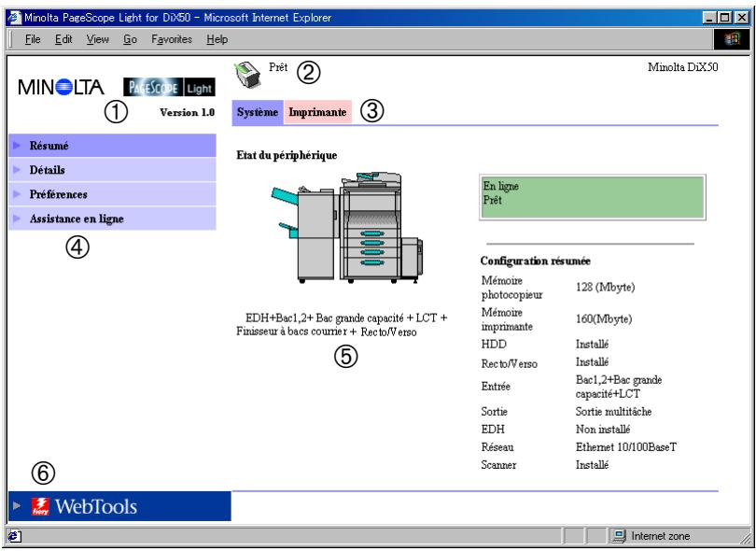Maximize the Internet Explorer window
Screen dimensions: 756x551
[724, 18]
